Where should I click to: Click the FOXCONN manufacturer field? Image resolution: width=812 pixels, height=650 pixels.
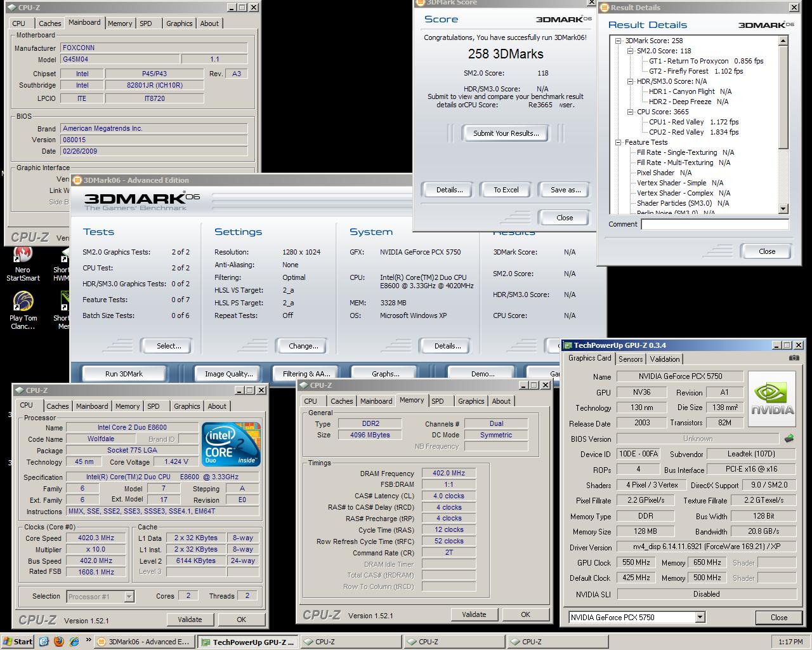coord(154,48)
